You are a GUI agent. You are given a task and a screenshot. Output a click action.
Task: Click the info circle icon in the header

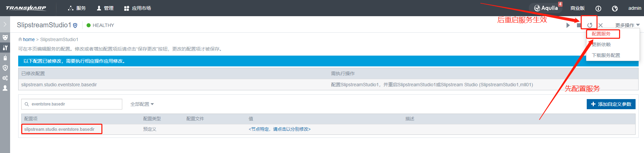[598, 8]
